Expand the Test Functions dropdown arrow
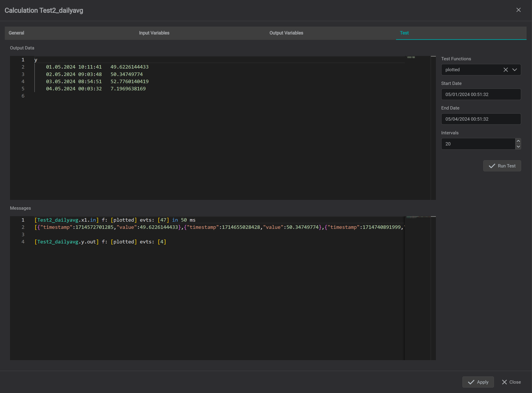This screenshot has height=393, width=532. (x=514, y=70)
